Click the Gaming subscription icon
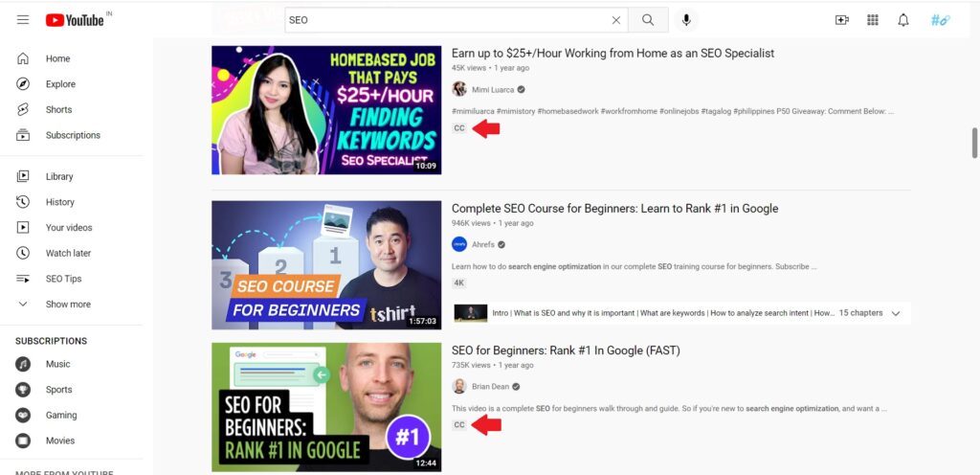 pyautogui.click(x=23, y=415)
